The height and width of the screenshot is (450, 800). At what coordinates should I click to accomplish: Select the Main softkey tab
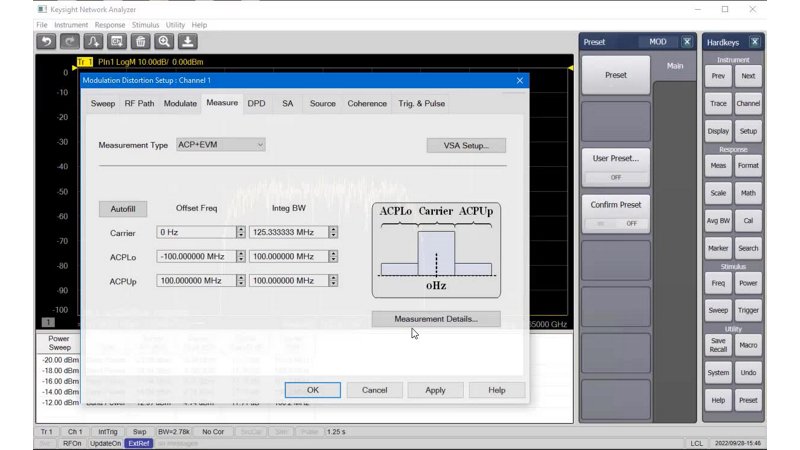675,66
